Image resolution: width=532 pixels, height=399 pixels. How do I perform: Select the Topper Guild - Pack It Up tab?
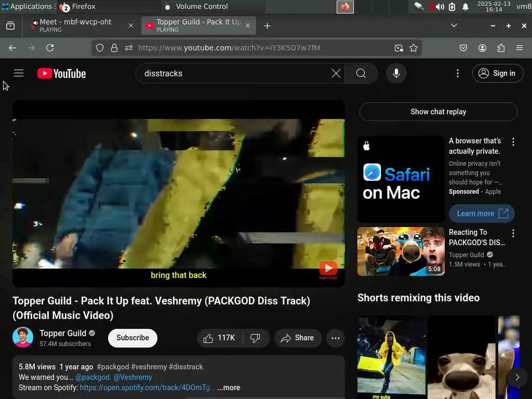[198, 25]
